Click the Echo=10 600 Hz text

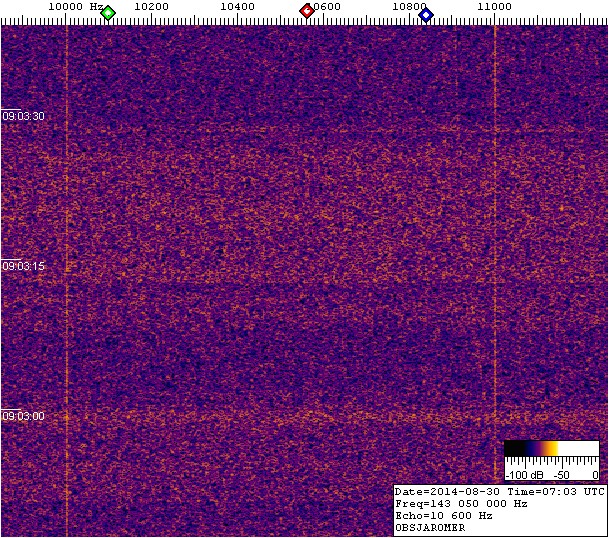pyautogui.click(x=444, y=516)
